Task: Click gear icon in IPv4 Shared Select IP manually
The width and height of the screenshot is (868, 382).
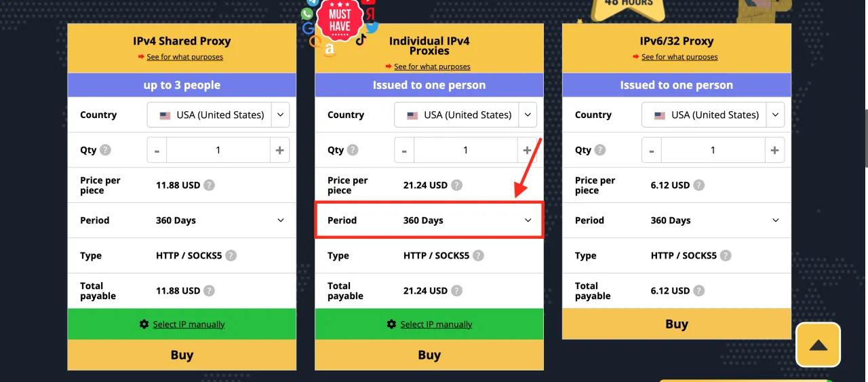Action: pos(144,324)
